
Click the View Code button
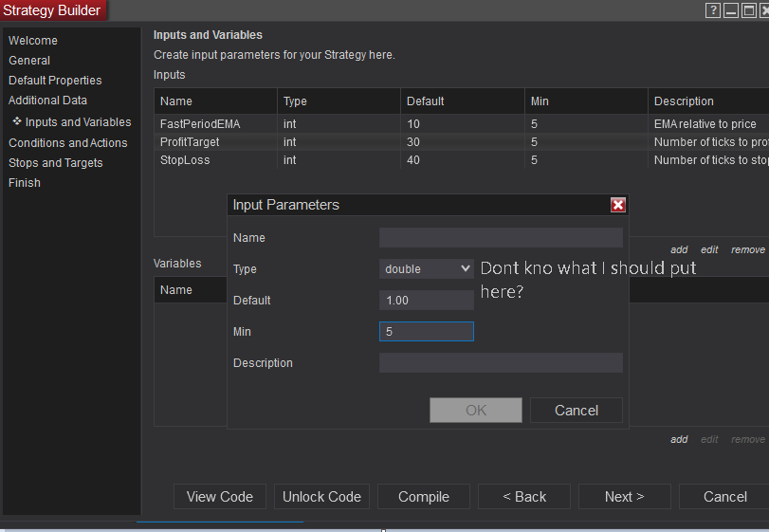[220, 497]
